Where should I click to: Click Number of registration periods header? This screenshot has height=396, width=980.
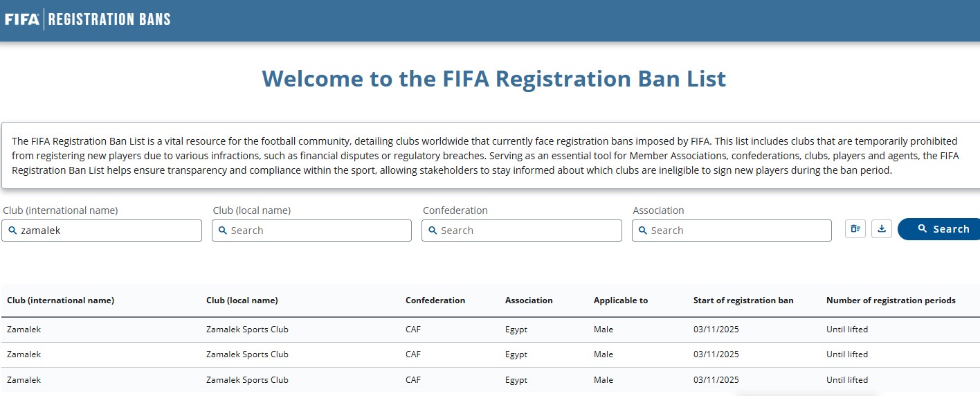click(891, 300)
